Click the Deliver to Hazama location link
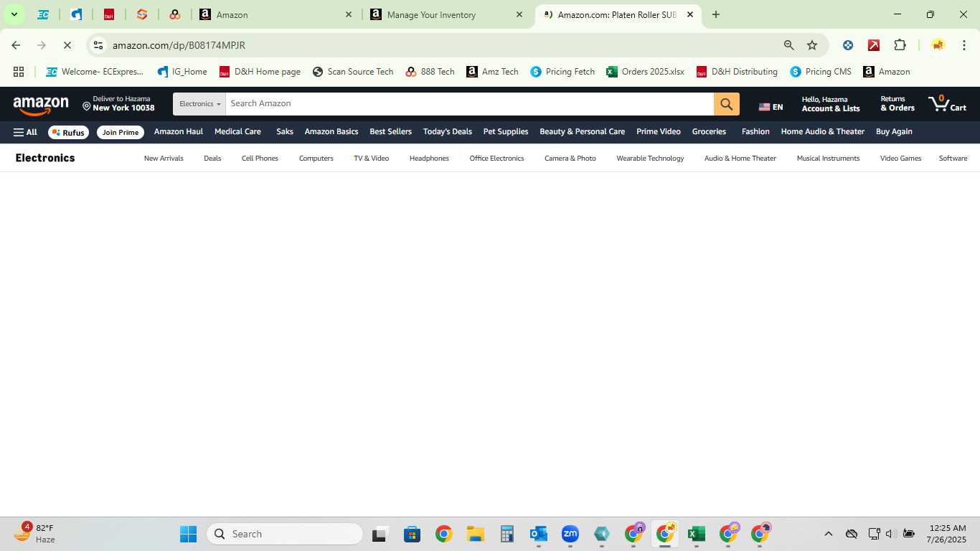Viewport: 980px width, 551px height. tap(118, 104)
